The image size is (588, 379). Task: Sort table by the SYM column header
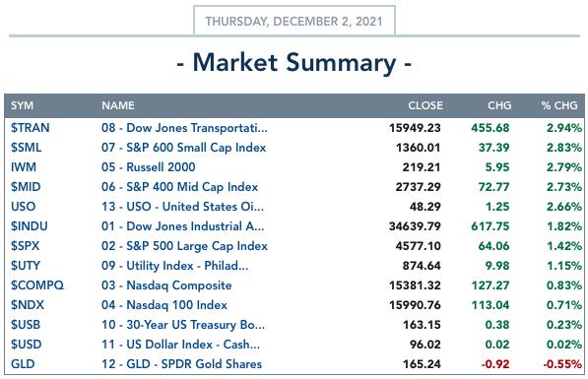(x=22, y=105)
